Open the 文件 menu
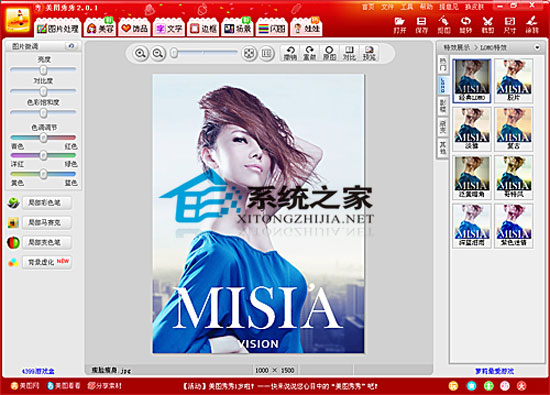Screen dimensions: 550x395 387,7
